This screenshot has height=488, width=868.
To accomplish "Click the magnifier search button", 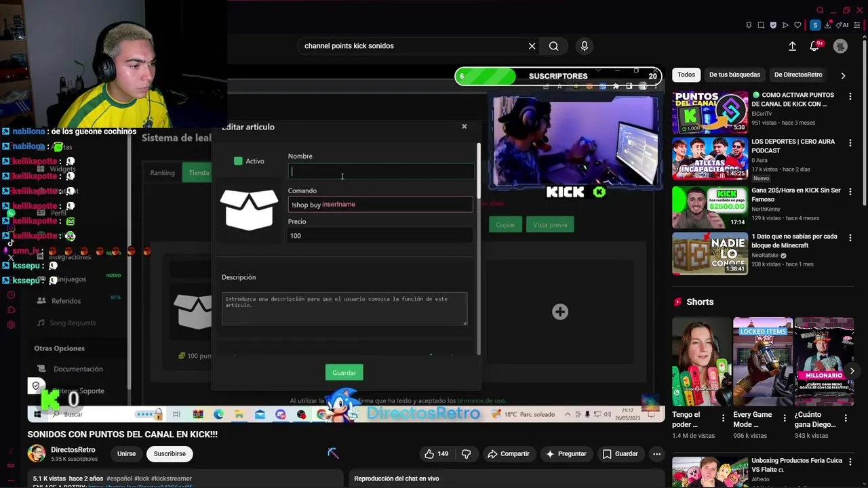I will pos(554,46).
